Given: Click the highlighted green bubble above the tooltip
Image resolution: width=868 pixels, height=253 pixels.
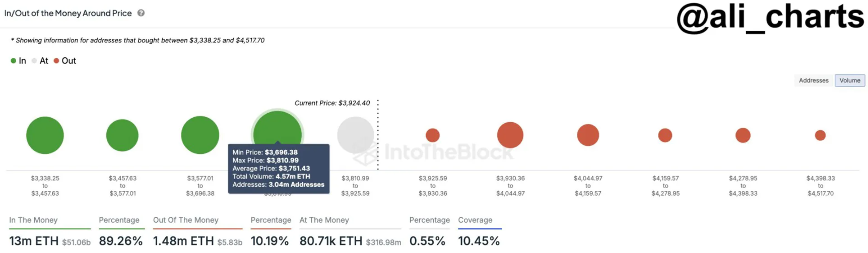Looking at the screenshot, I should (278, 129).
